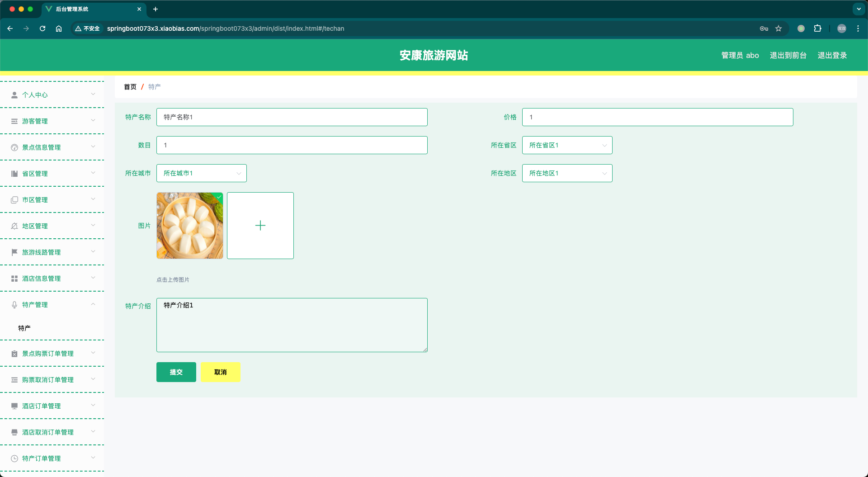
Task: Expand 酒店订单管理 menu chevron
Action: 93,405
